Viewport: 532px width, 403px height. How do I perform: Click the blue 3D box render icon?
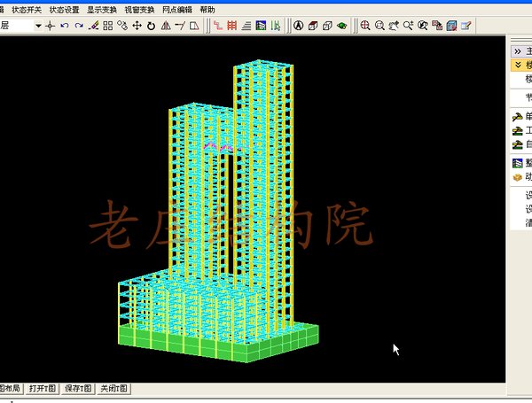coord(451,26)
